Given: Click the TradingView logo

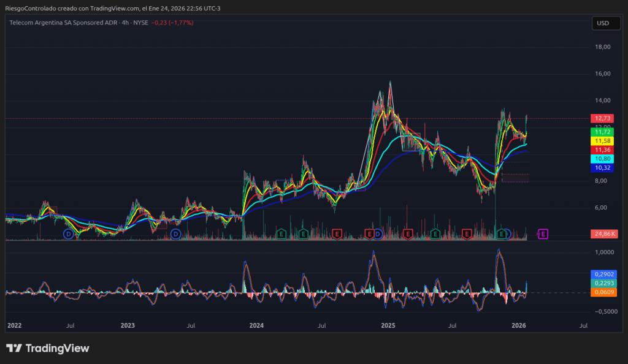Looking at the screenshot, I should (x=48, y=348).
